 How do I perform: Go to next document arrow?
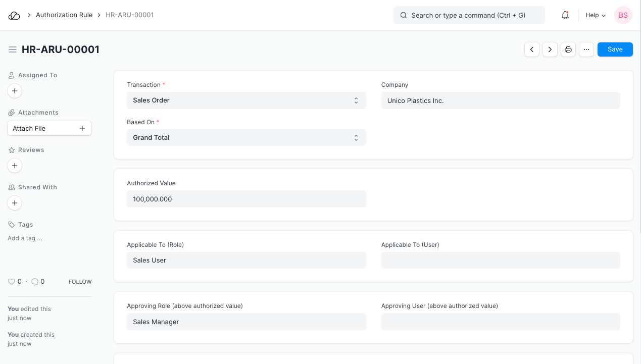(x=550, y=49)
